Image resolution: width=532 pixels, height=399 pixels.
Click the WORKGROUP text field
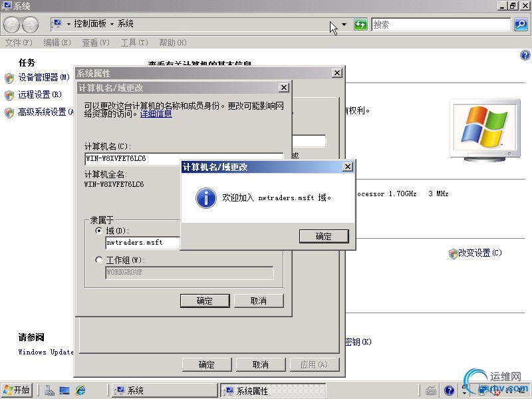(x=190, y=273)
